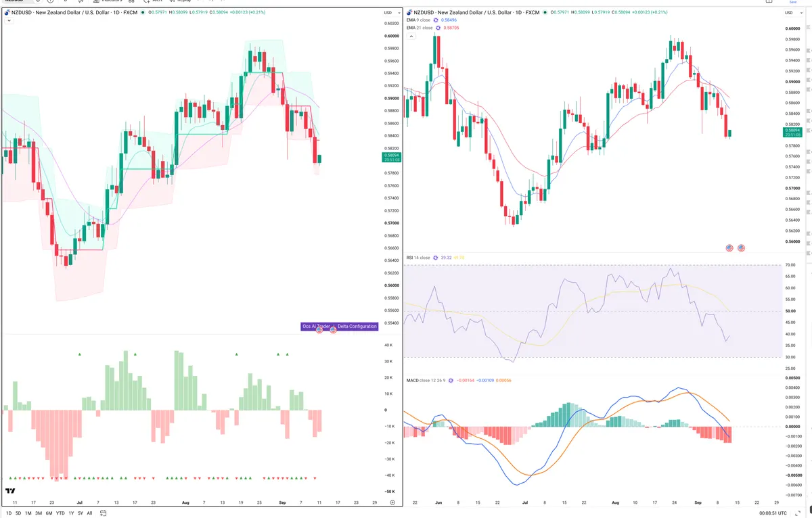This screenshot has height=518, width=812.
Task: Click the TradingView logo on left chart
Action: click(x=10, y=492)
